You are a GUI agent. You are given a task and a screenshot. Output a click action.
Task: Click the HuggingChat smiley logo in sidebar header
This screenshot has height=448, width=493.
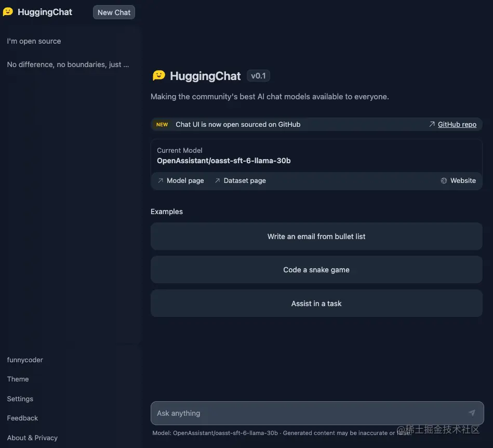point(8,12)
